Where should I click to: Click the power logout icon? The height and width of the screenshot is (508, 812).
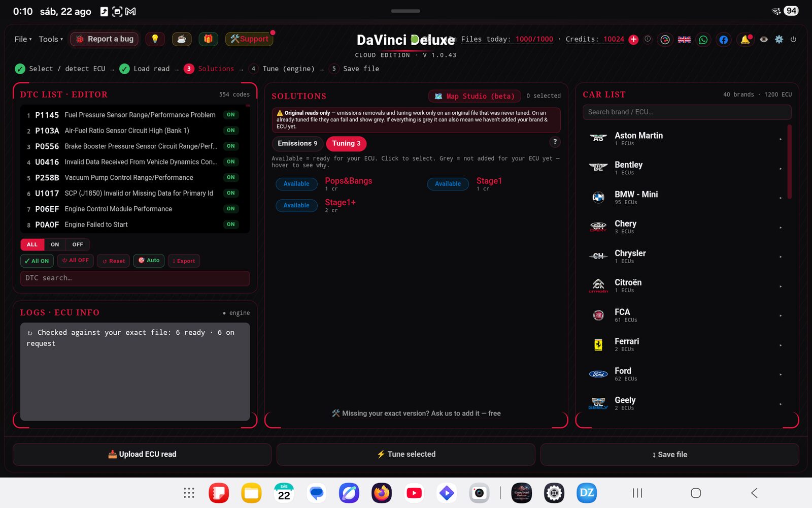click(x=793, y=39)
